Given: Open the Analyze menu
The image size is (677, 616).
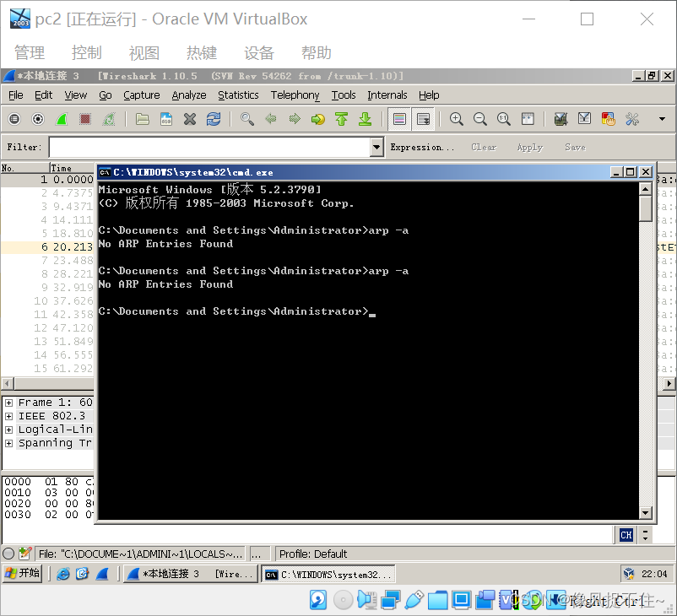Looking at the screenshot, I should (189, 95).
